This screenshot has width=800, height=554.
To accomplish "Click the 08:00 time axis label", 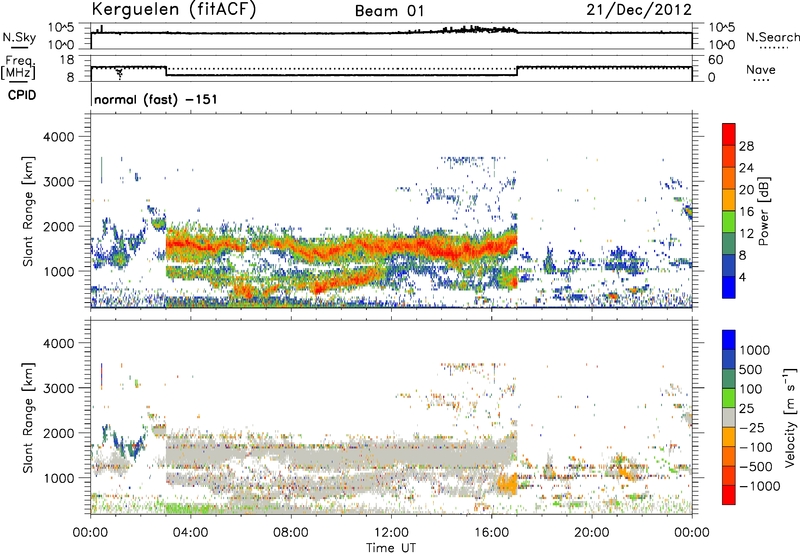I will point(291,533).
